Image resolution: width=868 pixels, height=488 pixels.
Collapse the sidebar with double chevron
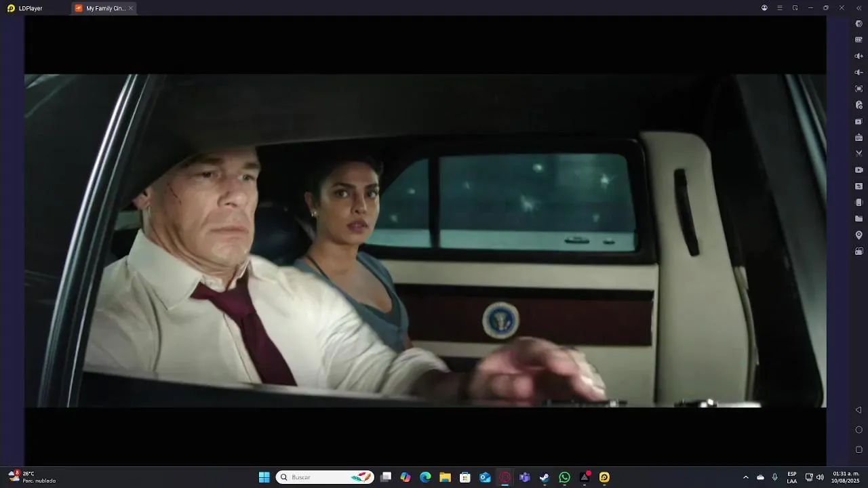pyautogui.click(x=859, y=8)
